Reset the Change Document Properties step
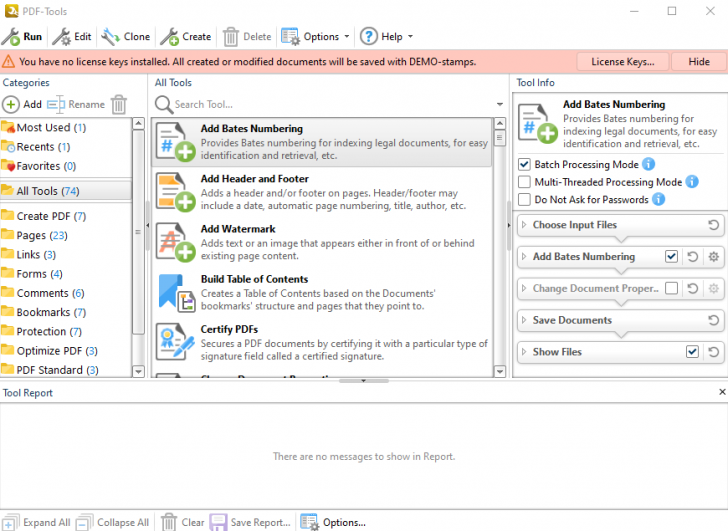Screen dimensions: 728x531 pos(692,289)
